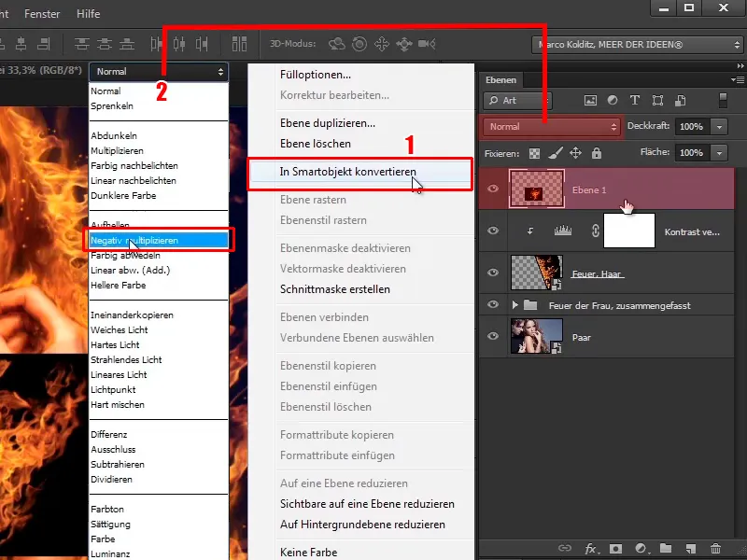This screenshot has height=560, width=747.
Task: Click distribute vertical centers icon
Action: 105,44
